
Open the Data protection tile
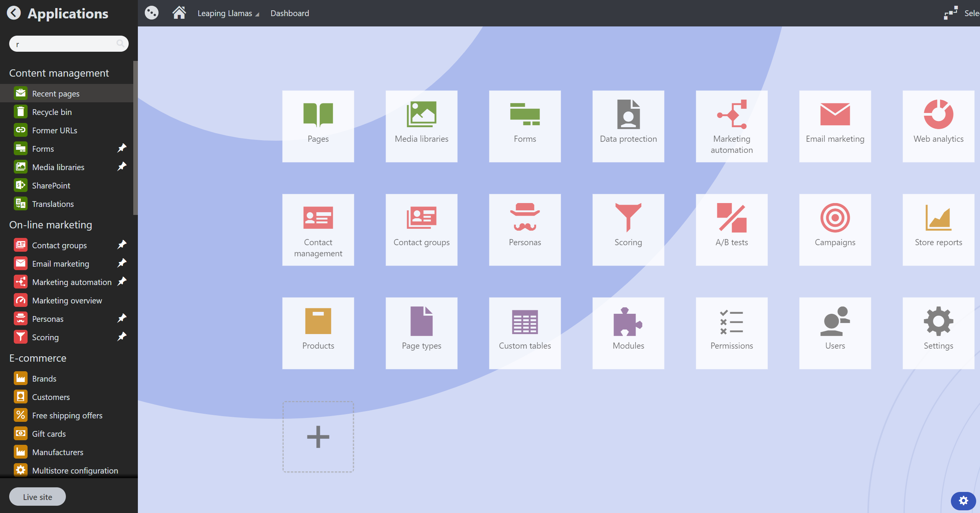(x=628, y=126)
